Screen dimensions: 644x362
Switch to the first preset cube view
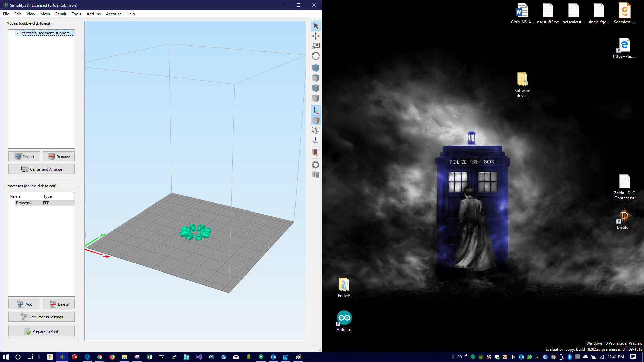[x=316, y=68]
